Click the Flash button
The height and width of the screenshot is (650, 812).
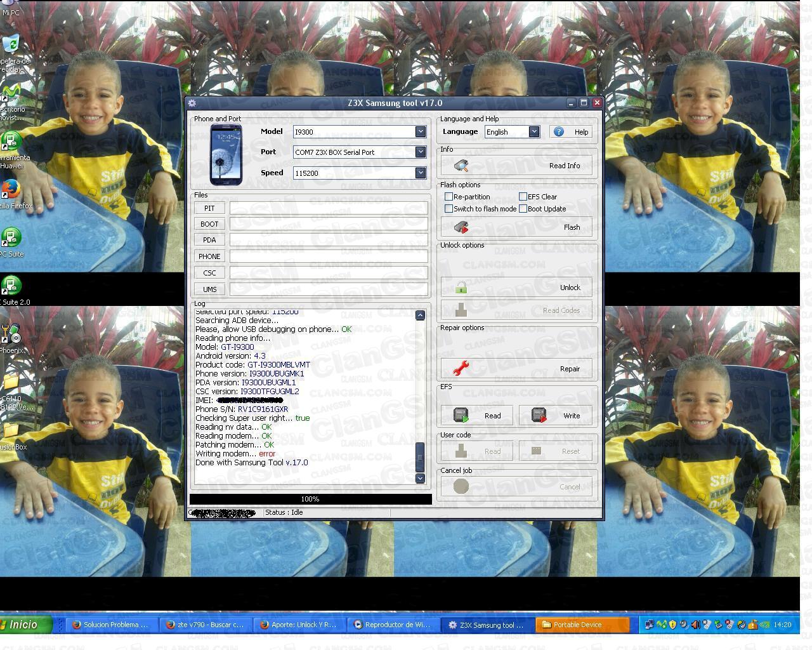pos(516,227)
